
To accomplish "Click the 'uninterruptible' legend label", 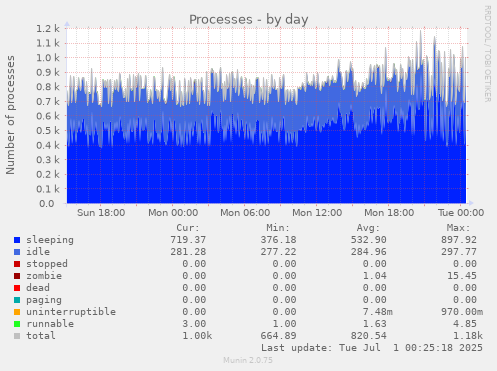I will click(x=71, y=312).
